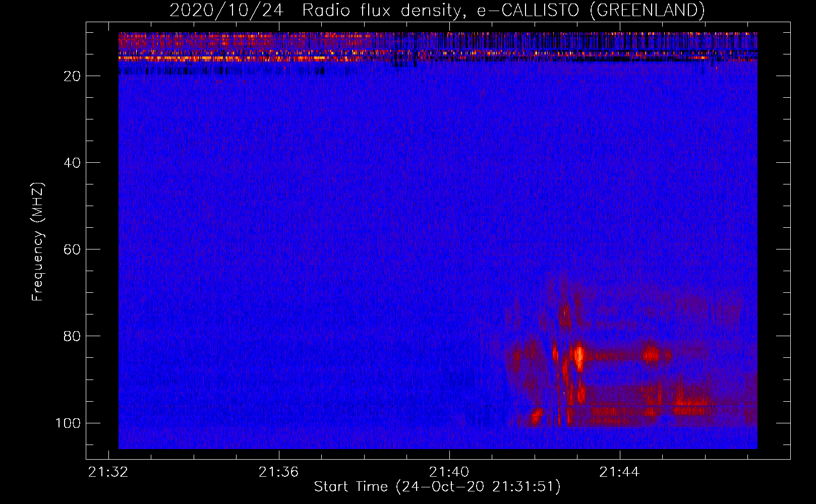Click the '100' frequency tick label

click(68, 423)
